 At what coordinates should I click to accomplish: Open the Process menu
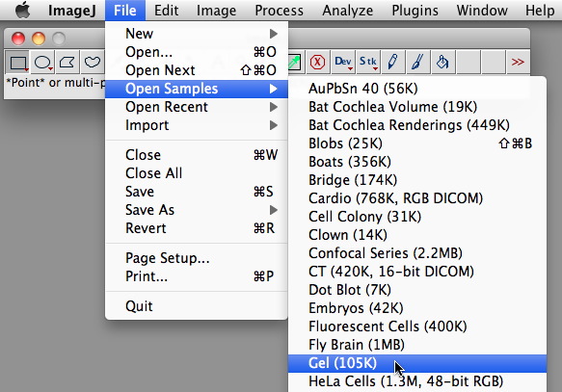tap(279, 11)
